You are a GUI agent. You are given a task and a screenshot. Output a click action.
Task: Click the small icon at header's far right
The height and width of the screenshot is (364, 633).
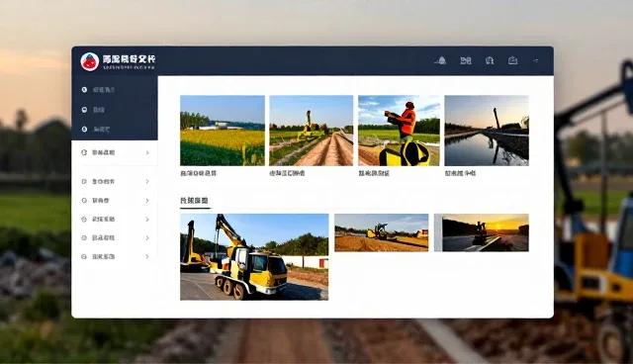point(536,60)
